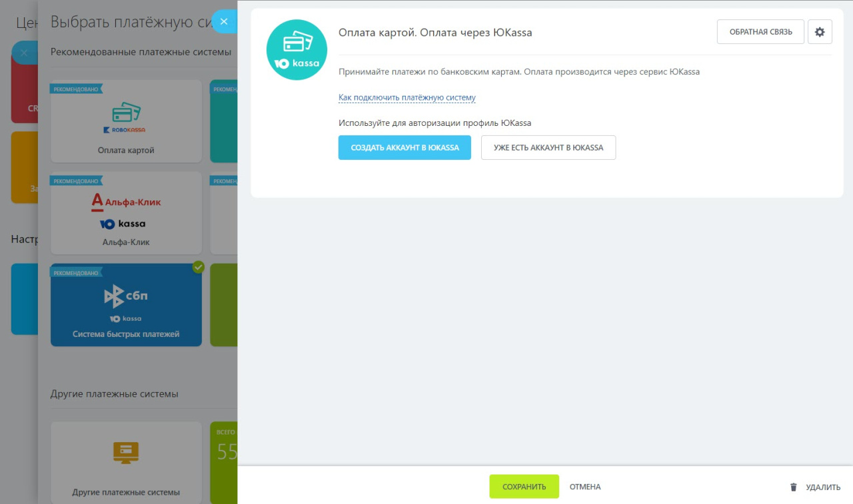
Task: Click the trash icon beside Удалить
Action: pos(793,487)
